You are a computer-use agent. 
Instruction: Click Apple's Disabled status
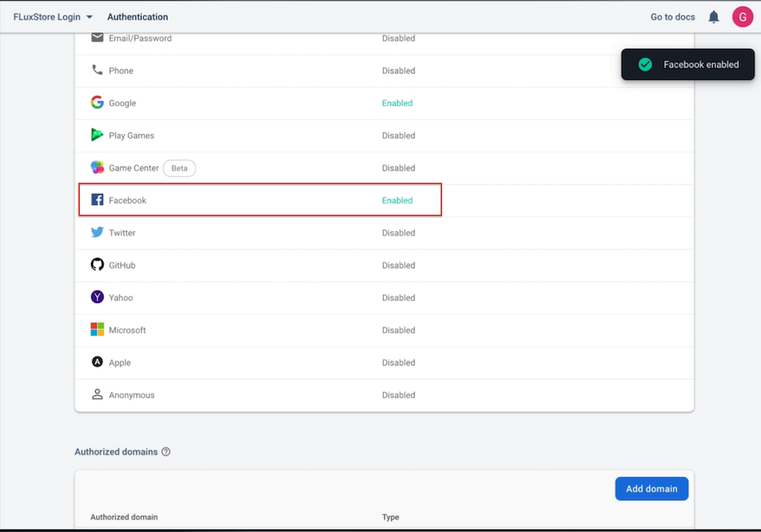(x=399, y=362)
